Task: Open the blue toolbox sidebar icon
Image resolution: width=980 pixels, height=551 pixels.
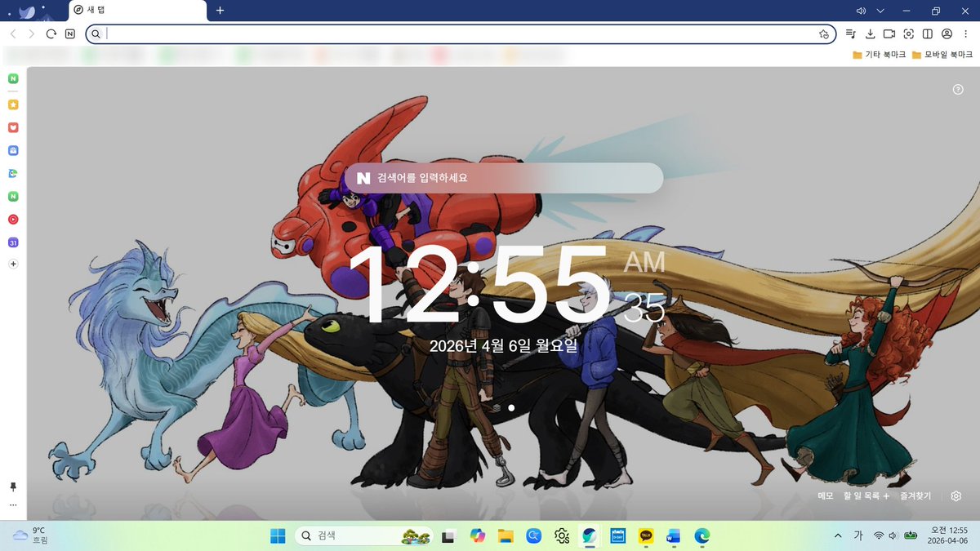Action: tap(13, 150)
